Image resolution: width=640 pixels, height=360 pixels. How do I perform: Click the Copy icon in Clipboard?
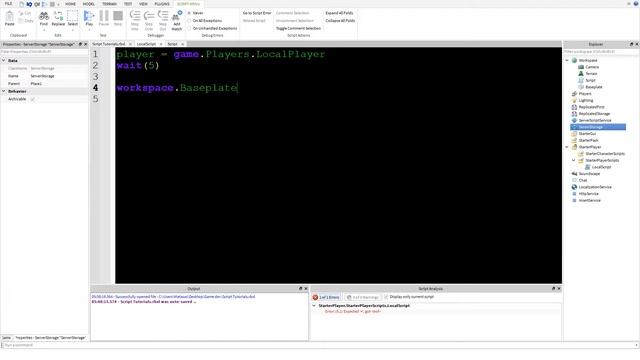(x=26, y=20)
